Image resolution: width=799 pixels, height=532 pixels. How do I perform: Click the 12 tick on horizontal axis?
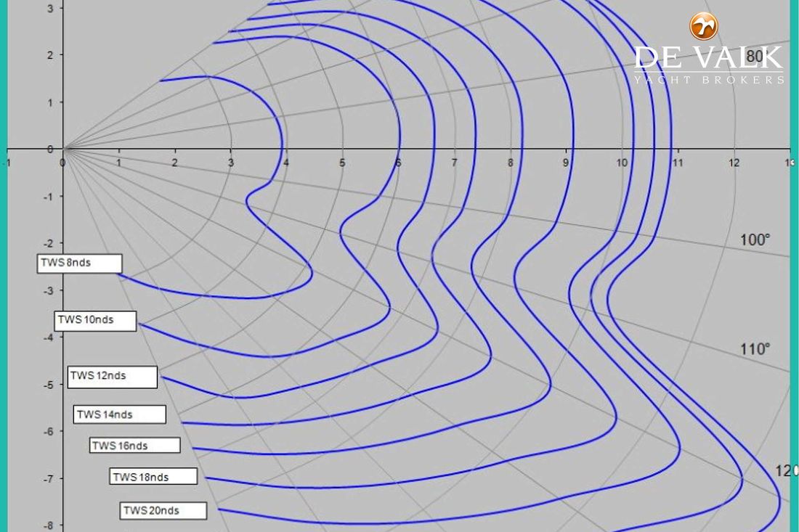tap(734, 163)
